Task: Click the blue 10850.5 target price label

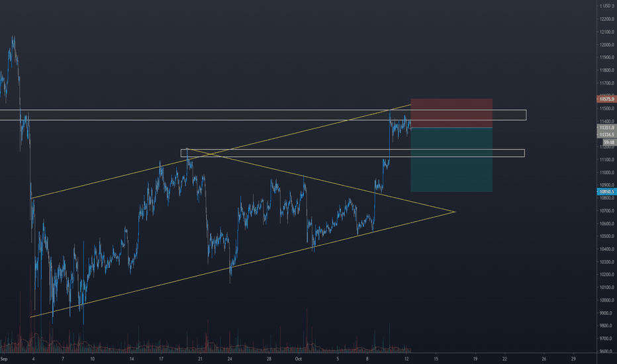Action: tap(607, 192)
